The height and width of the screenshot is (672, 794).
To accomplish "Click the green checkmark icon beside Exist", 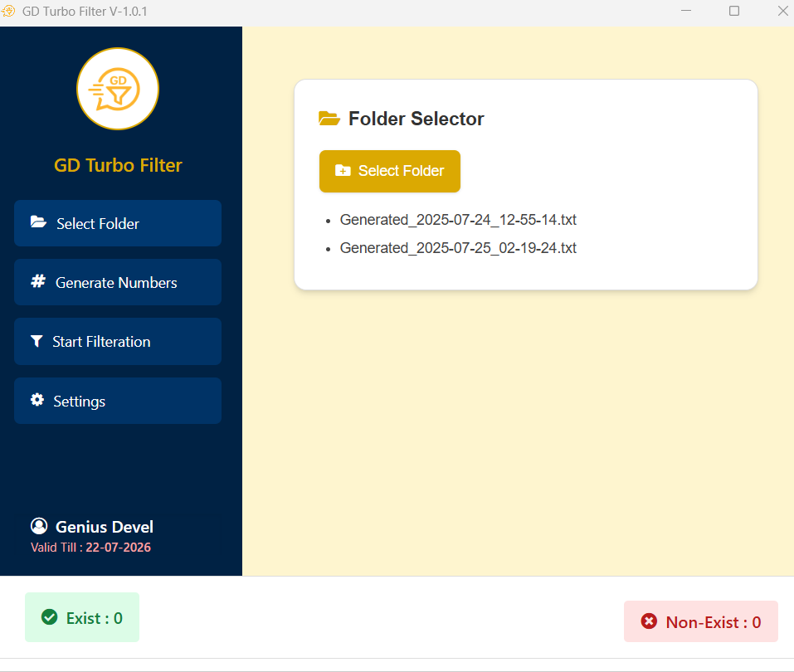I will (x=50, y=617).
